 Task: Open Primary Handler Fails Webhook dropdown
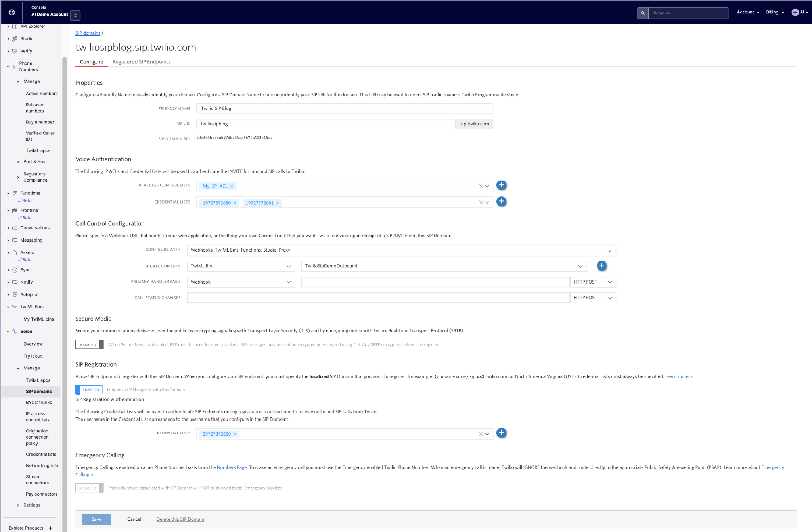tap(241, 282)
